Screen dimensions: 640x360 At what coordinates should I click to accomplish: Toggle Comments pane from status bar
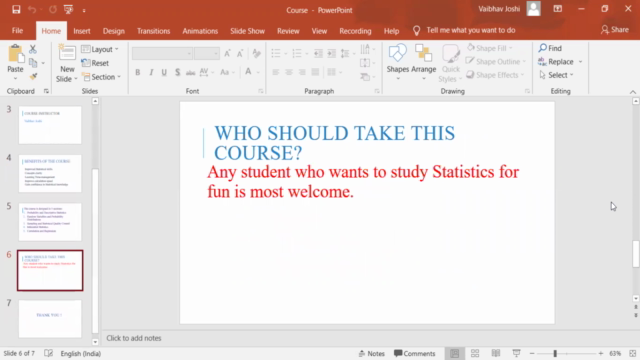click(x=415, y=353)
